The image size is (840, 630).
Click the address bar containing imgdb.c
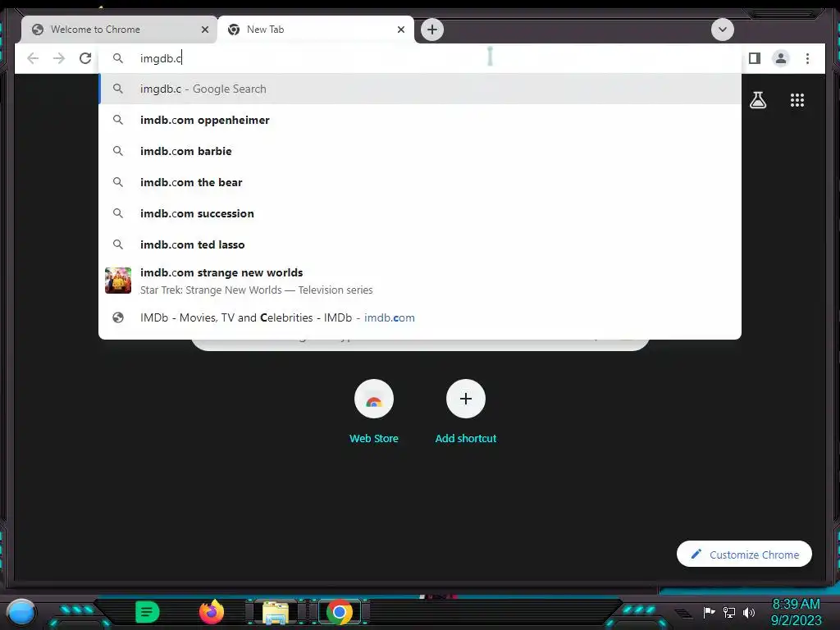click(x=420, y=58)
